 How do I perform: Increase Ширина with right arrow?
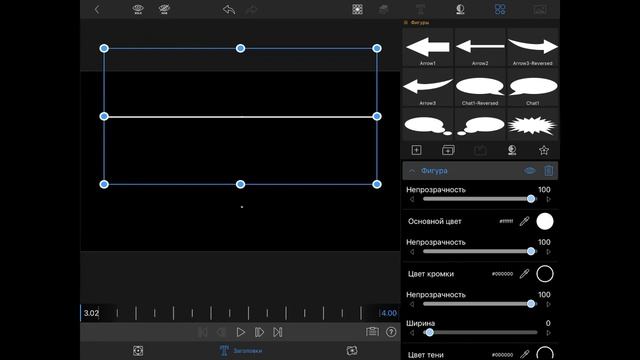tap(548, 333)
